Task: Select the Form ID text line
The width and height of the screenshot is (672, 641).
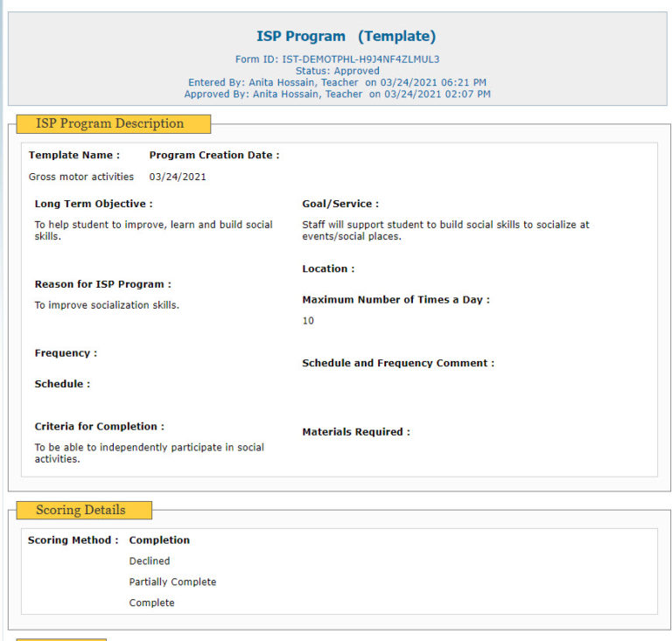Action: [x=337, y=59]
